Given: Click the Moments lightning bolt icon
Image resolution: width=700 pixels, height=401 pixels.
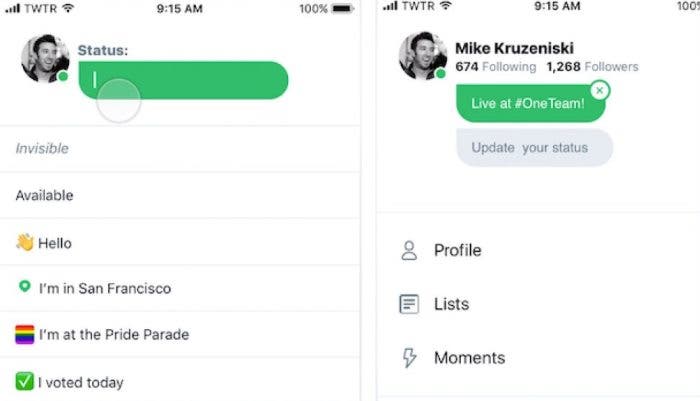Looking at the screenshot, I should pos(409,358).
